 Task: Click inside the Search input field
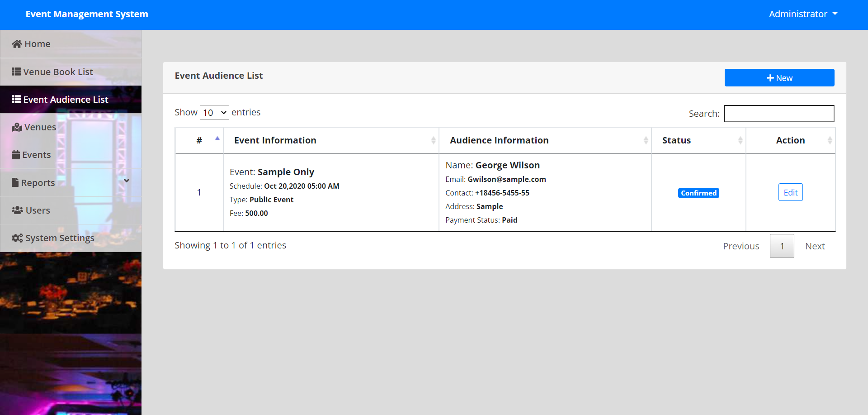point(778,113)
